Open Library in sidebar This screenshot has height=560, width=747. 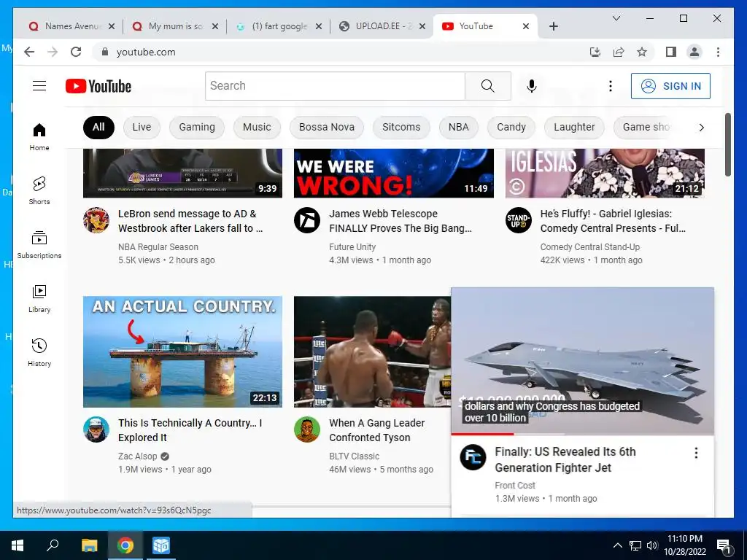[39, 298]
